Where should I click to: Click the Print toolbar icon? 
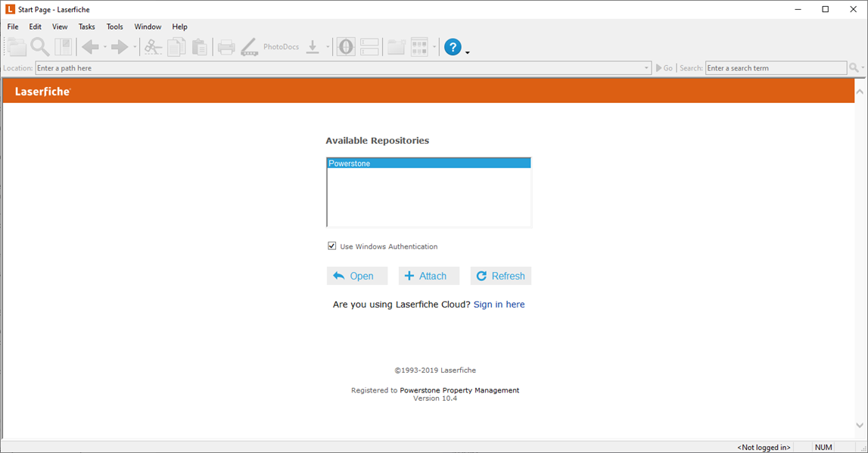[x=226, y=47]
